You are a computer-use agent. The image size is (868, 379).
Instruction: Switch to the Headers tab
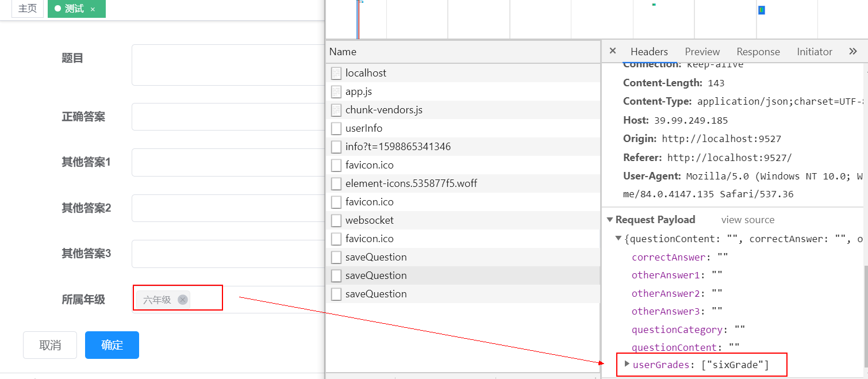coord(649,52)
